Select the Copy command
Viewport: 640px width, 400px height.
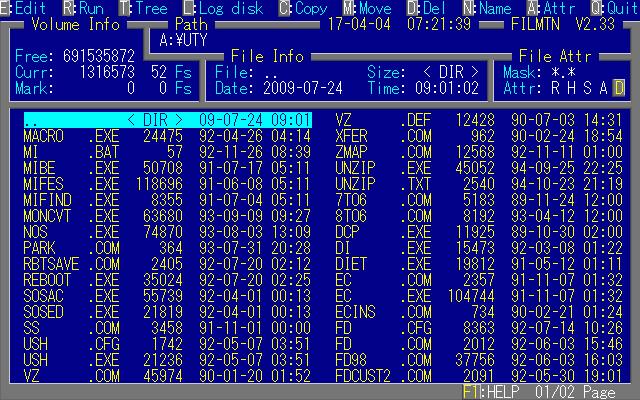coord(303,8)
